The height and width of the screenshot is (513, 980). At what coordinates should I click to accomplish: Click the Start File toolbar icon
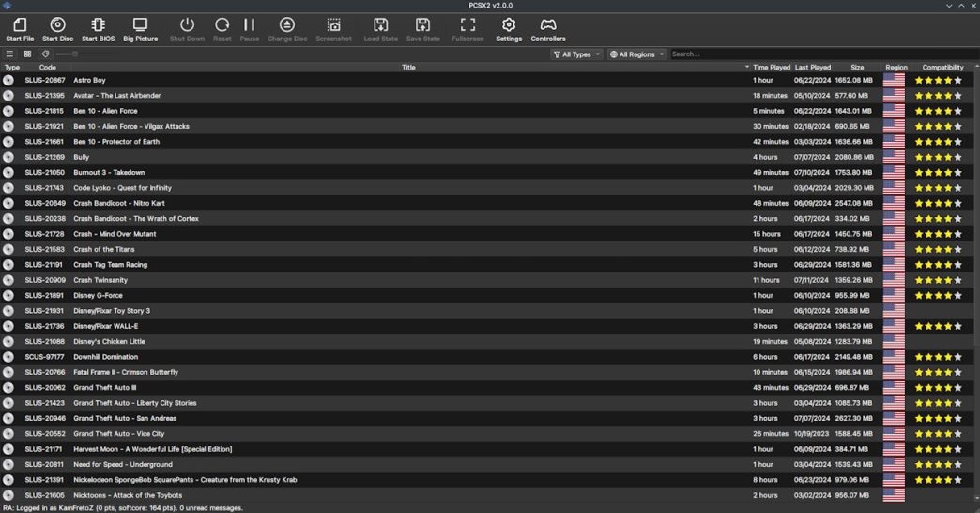pos(20,29)
